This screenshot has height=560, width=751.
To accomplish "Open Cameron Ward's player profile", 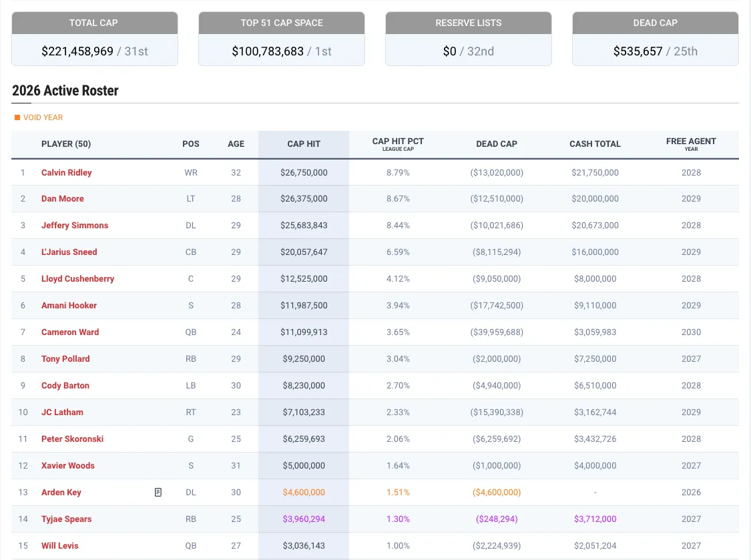I will [x=69, y=332].
